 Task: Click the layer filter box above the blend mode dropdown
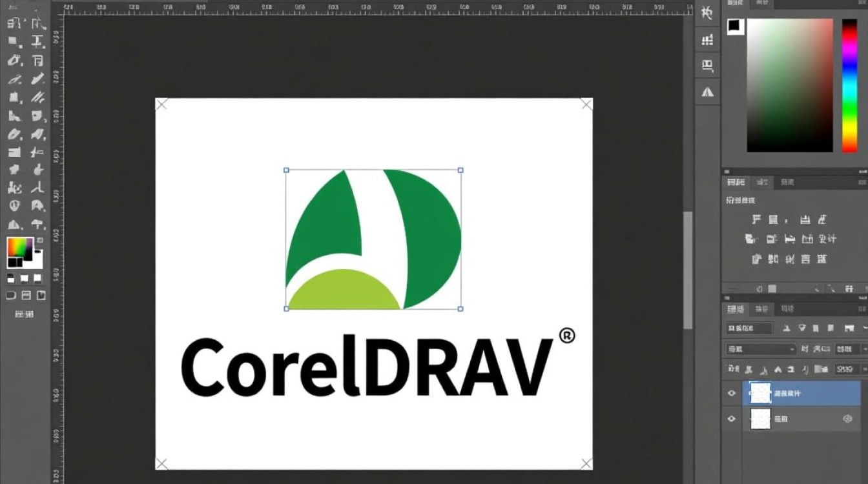coord(749,328)
